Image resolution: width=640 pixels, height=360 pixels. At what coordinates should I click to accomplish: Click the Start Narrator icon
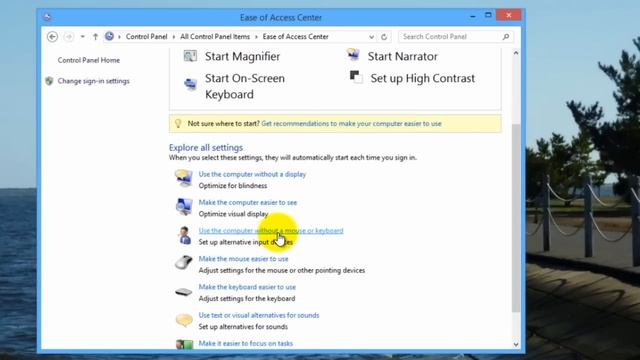coord(353,55)
